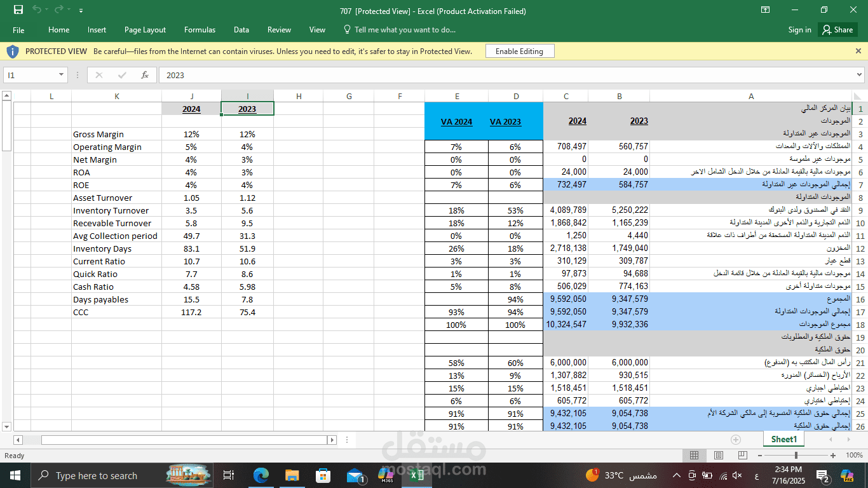Expand the Name Box dropdown arrow

61,75
